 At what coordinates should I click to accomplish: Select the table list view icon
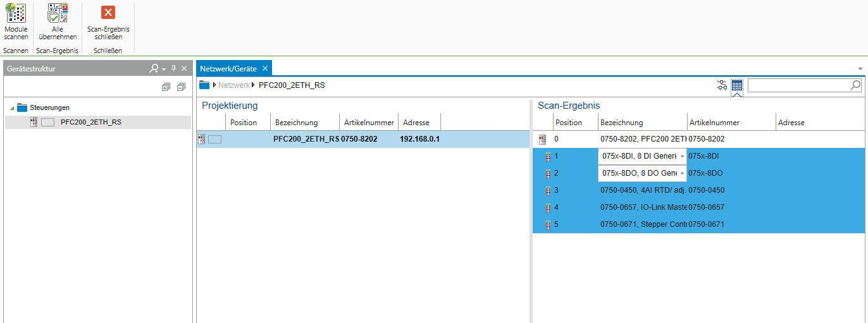pos(737,85)
